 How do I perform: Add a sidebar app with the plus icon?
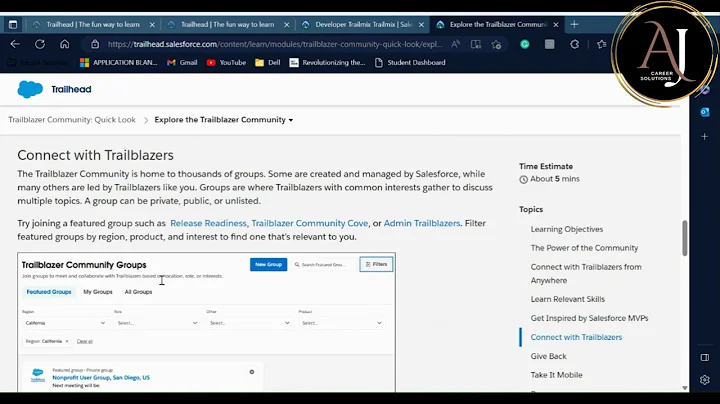[x=705, y=136]
